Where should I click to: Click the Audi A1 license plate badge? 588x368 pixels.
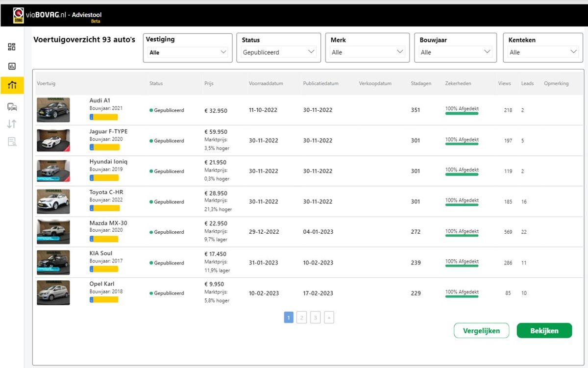(104, 117)
